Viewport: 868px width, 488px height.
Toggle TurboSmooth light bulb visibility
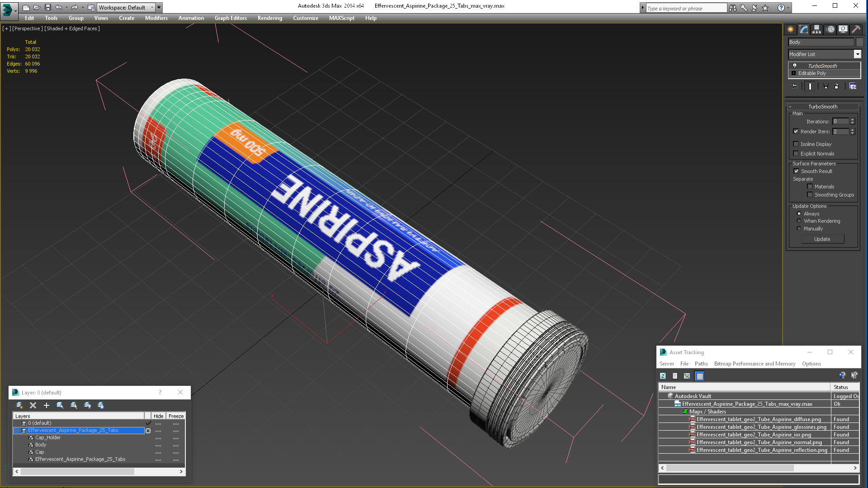[x=795, y=66]
